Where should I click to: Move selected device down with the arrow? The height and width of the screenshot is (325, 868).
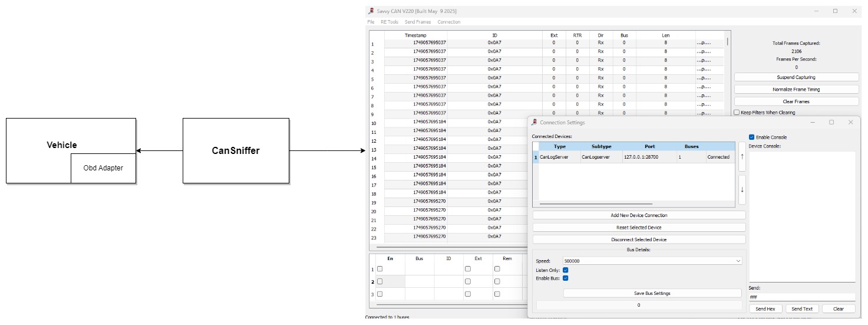[742, 189]
